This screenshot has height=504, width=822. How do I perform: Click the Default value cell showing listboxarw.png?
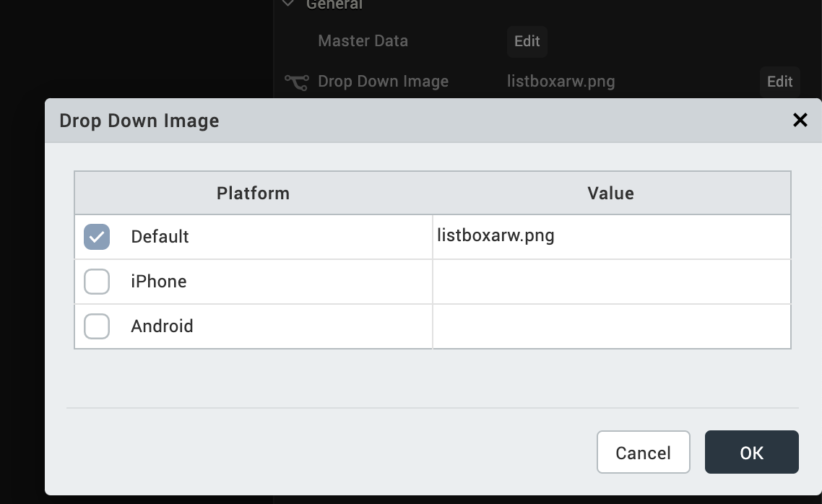coord(611,237)
